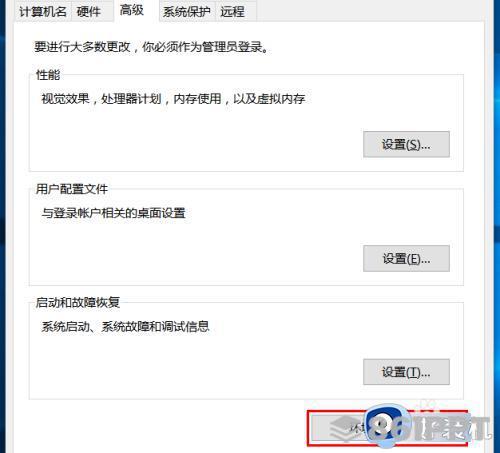Click 设置(S) in the 性能 section
500x453 pixels.
[x=406, y=144]
